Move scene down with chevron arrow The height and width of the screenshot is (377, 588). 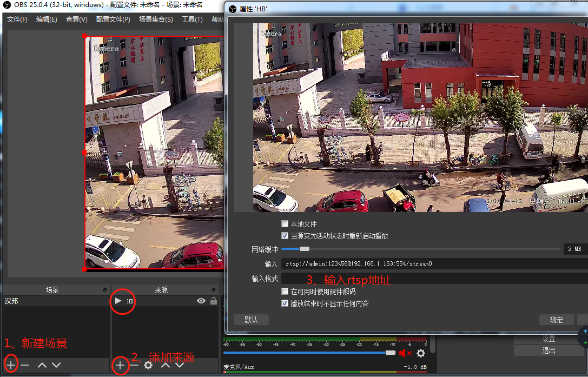click(x=56, y=365)
